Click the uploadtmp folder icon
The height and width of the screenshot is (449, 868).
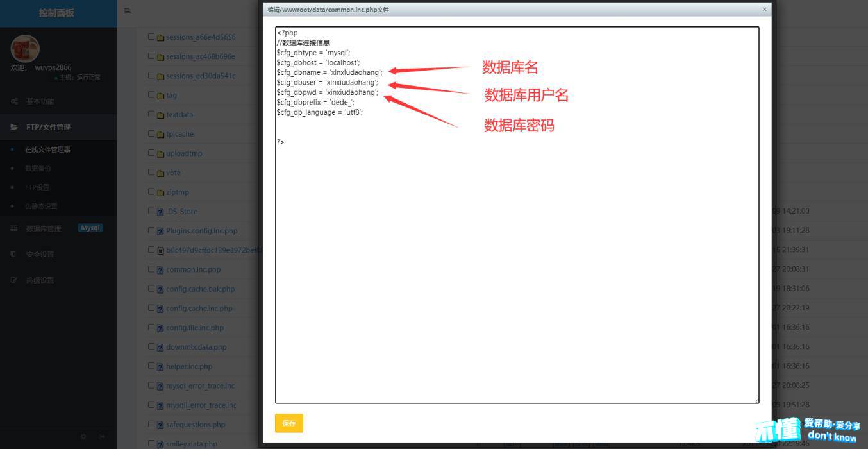click(160, 154)
